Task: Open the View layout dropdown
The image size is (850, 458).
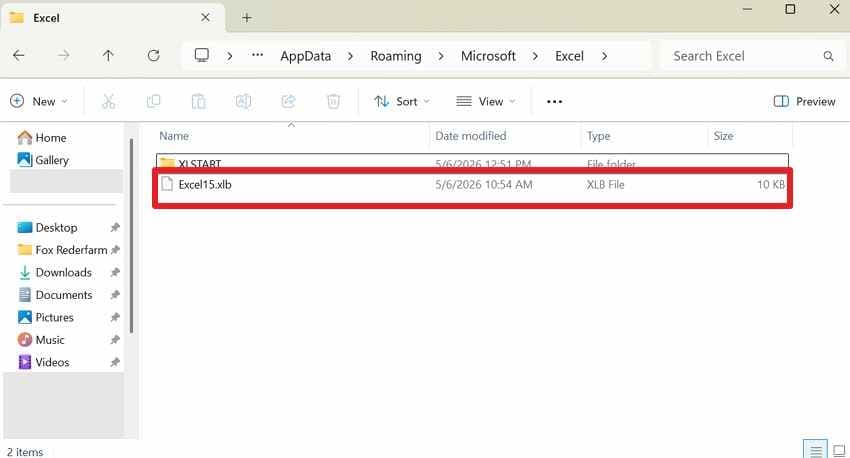Action: (x=485, y=101)
